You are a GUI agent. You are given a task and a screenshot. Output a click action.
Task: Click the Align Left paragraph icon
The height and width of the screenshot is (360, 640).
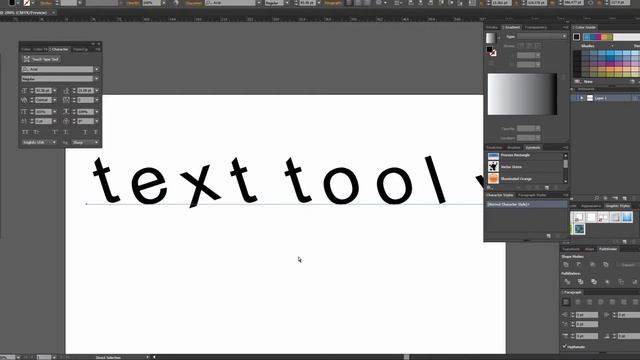click(566, 302)
